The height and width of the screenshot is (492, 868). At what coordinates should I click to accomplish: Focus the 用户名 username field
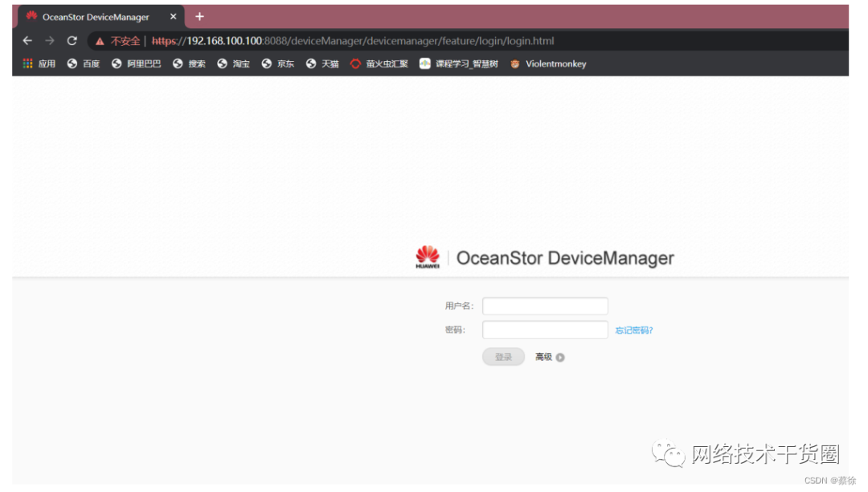[x=545, y=306]
